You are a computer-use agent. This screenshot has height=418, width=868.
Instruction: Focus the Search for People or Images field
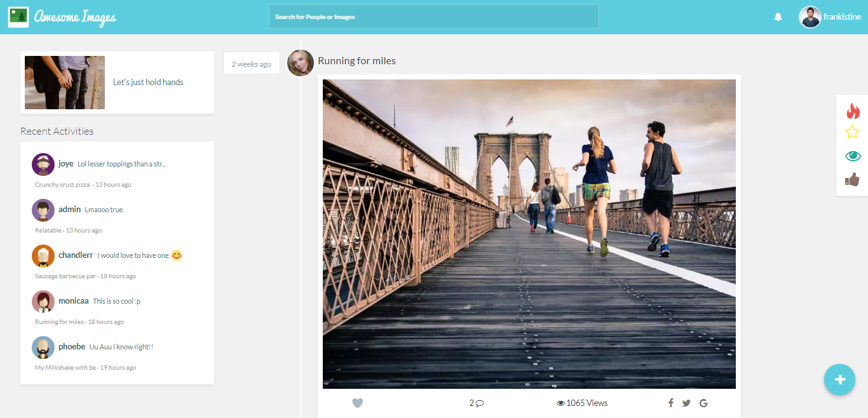coord(433,17)
